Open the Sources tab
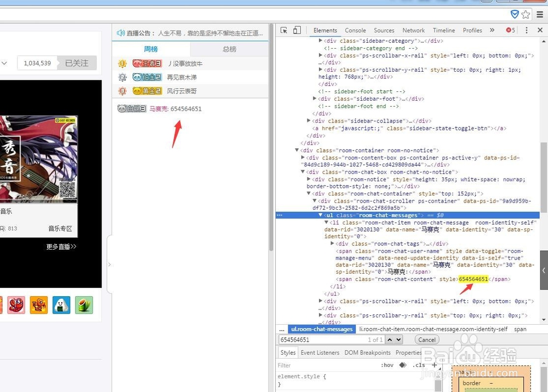The width and height of the screenshot is (548, 392). click(x=384, y=30)
